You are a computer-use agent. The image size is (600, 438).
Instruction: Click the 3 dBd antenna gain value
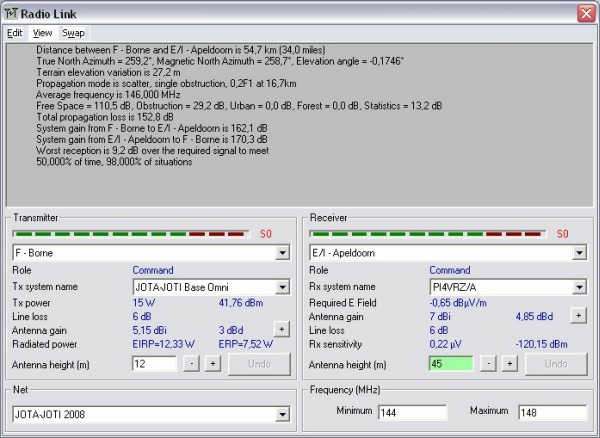(231, 330)
